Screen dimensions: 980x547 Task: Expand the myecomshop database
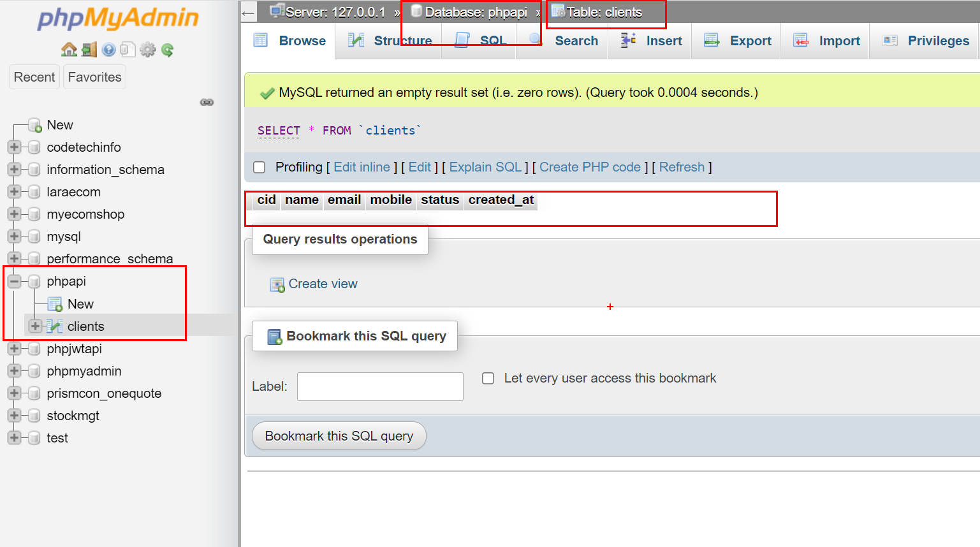(14, 214)
